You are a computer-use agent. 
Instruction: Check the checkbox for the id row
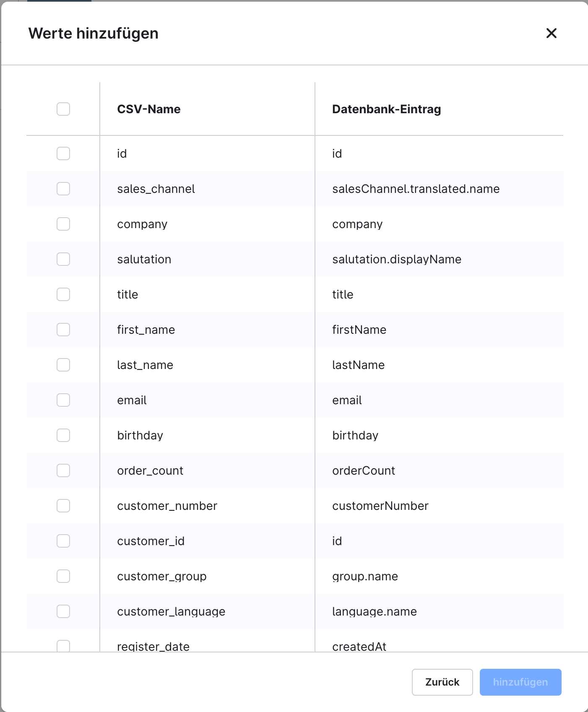(63, 153)
